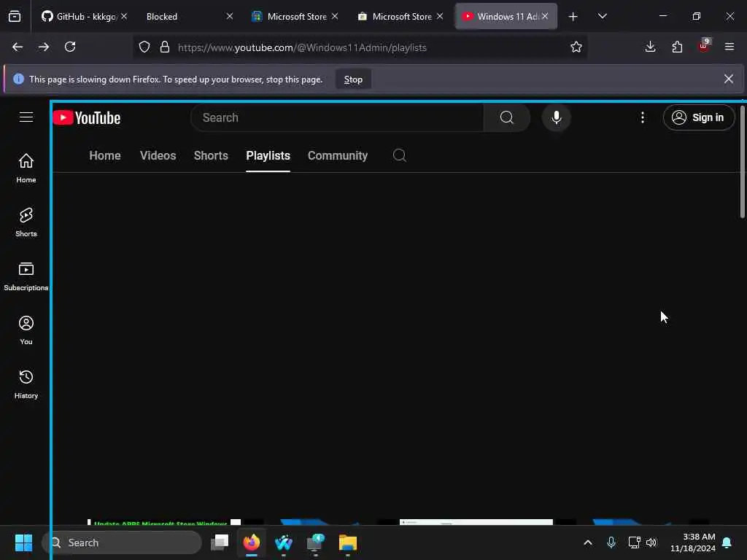The image size is (747, 560).
Task: Open History in the sidebar
Action: pos(26,384)
